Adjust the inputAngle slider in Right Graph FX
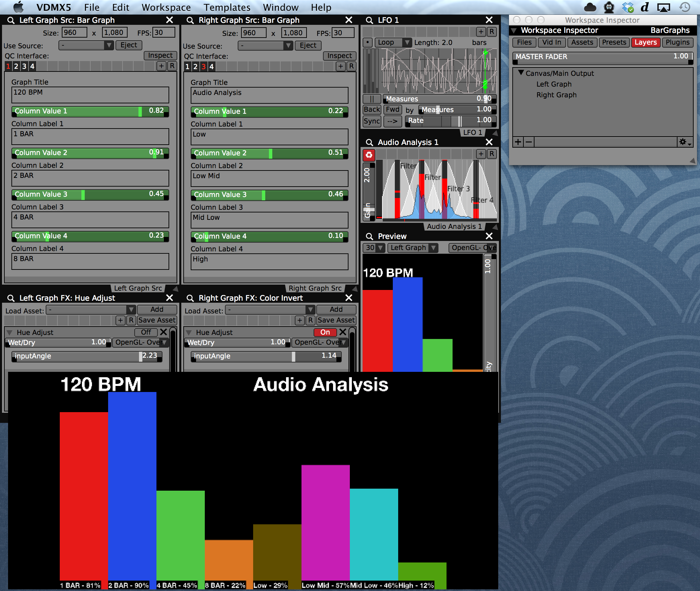This screenshot has width=700, height=591. tap(266, 356)
